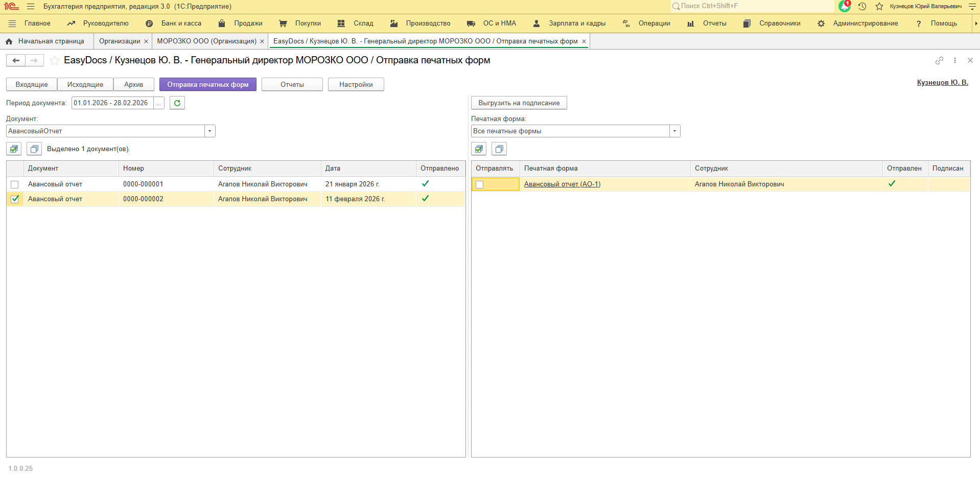980x479 pixels.
Task: Open the Авансовый отчет (АО-1) link
Action: 562,184
